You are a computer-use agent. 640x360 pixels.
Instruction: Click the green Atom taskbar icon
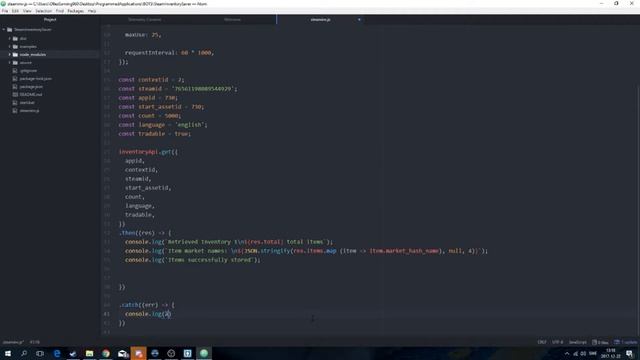(204, 353)
